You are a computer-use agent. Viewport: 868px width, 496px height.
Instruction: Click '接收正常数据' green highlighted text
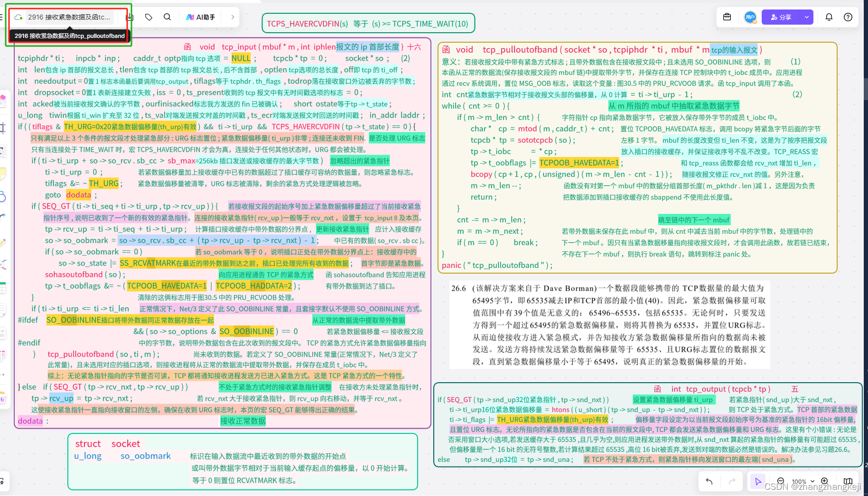[243, 421]
